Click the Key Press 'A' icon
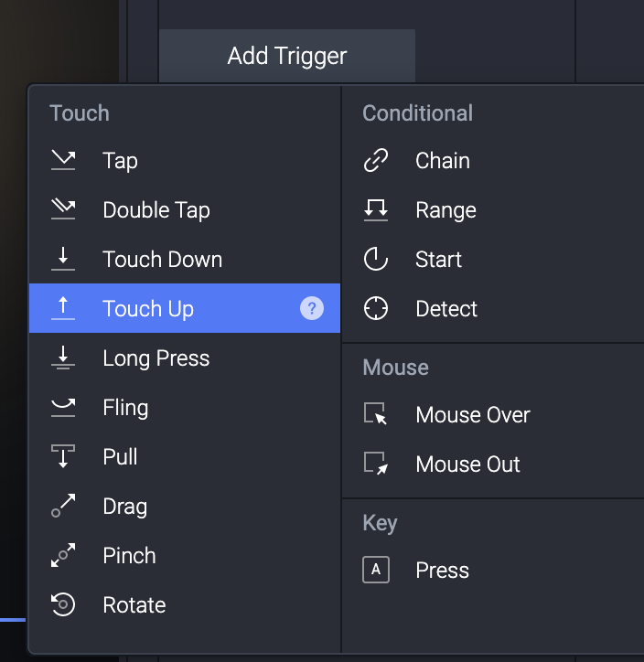The height and width of the screenshot is (662, 644). click(x=376, y=571)
